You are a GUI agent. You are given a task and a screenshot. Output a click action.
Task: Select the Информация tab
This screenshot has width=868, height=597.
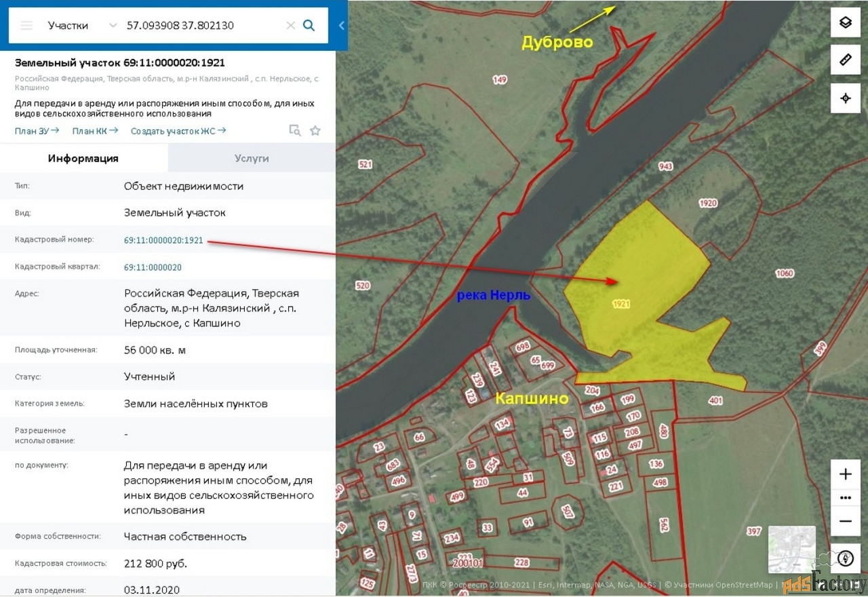coord(83,158)
